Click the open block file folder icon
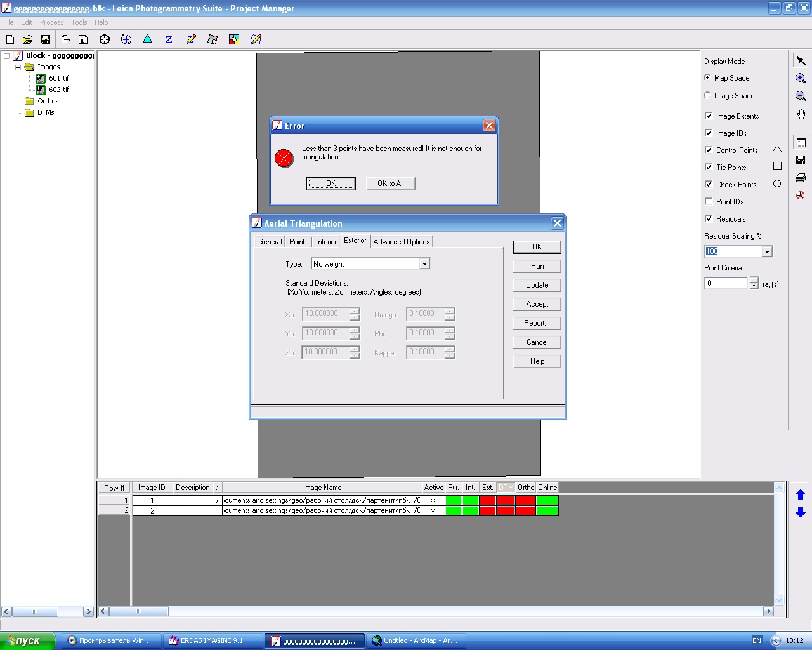 coord(27,39)
